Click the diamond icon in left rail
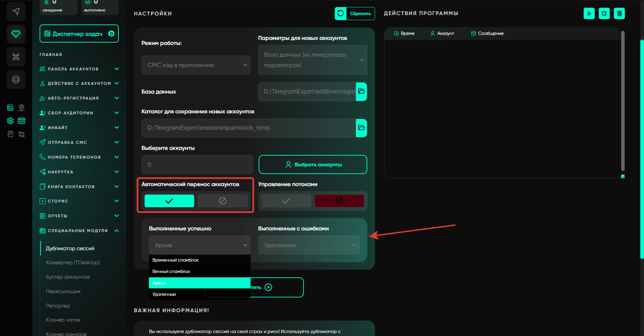The image size is (644, 336). 16,34
